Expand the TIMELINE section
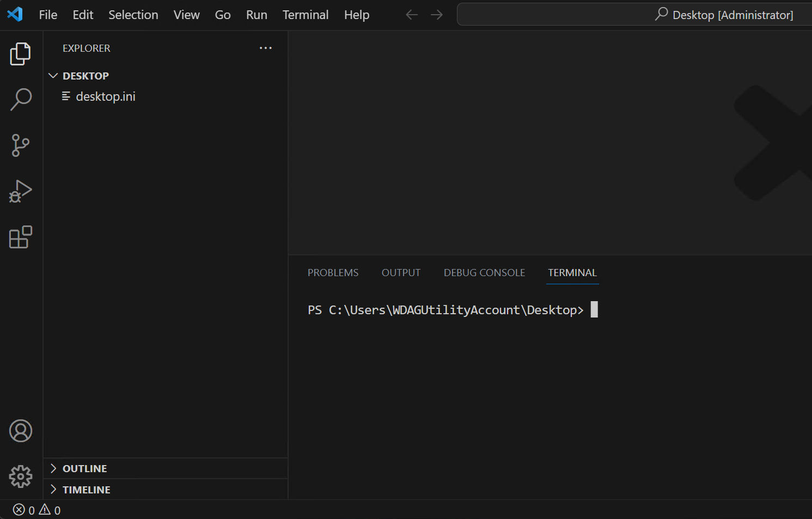Screen dimensions: 812x519 pyautogui.click(x=86, y=489)
